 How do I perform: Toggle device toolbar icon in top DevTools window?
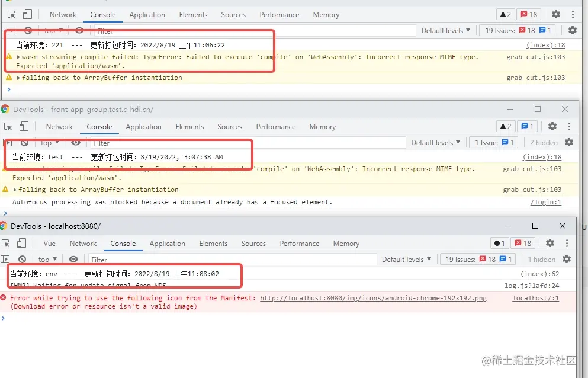(27, 15)
